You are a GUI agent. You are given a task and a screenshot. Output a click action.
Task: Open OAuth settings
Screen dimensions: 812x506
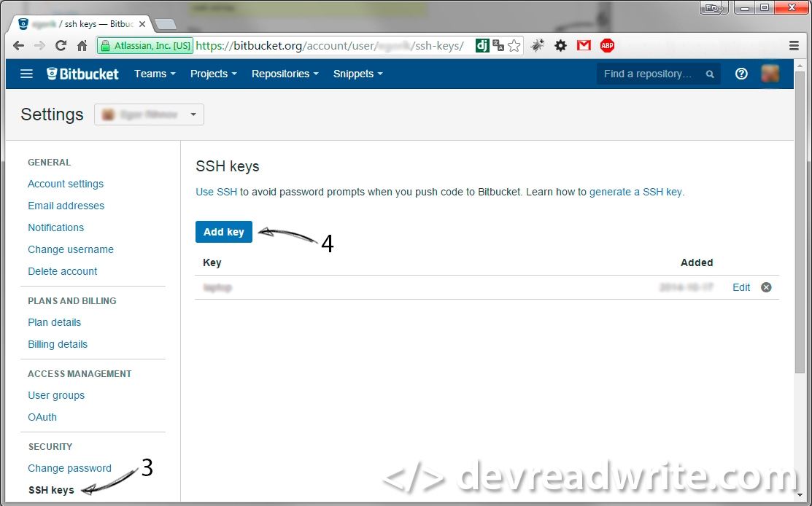[42, 417]
